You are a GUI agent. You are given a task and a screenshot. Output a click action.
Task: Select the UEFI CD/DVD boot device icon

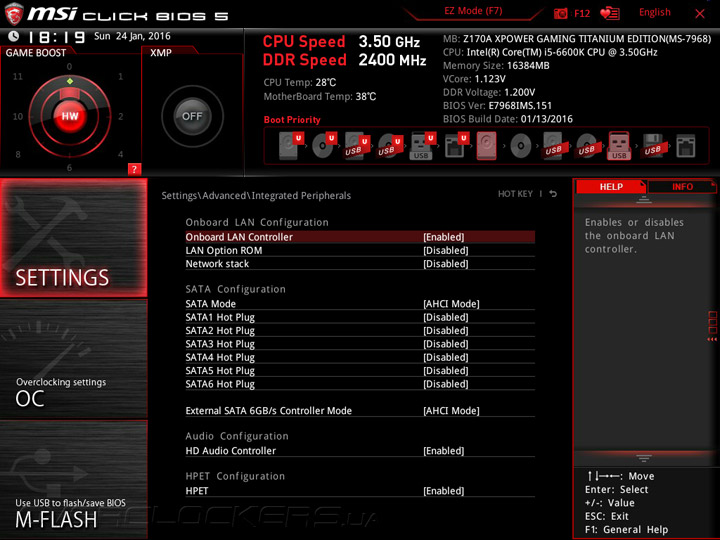(x=324, y=146)
